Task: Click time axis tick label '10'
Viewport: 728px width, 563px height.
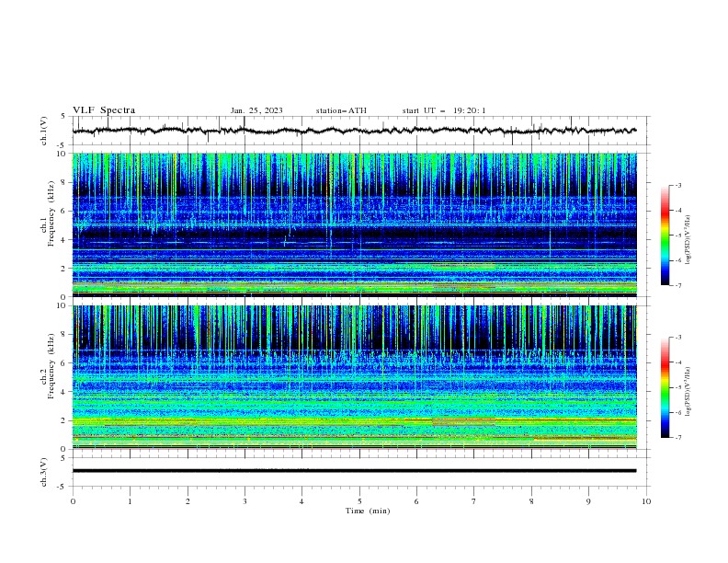Action: [x=646, y=501]
